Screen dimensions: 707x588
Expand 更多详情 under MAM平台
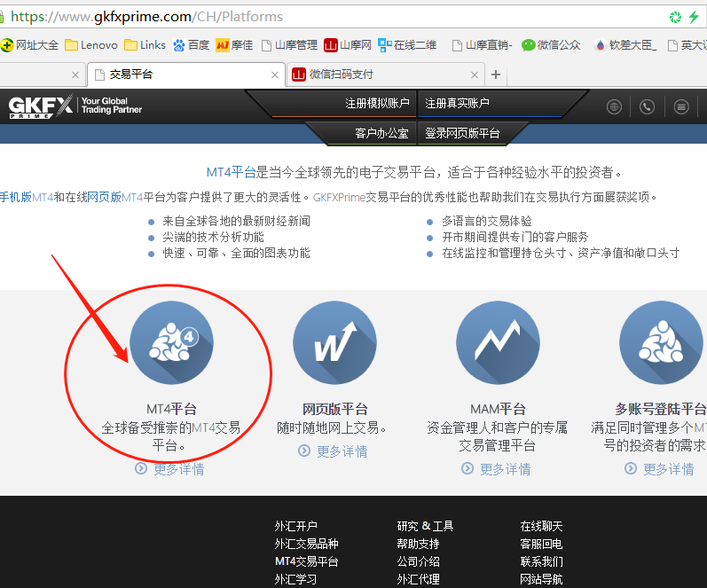(497, 469)
